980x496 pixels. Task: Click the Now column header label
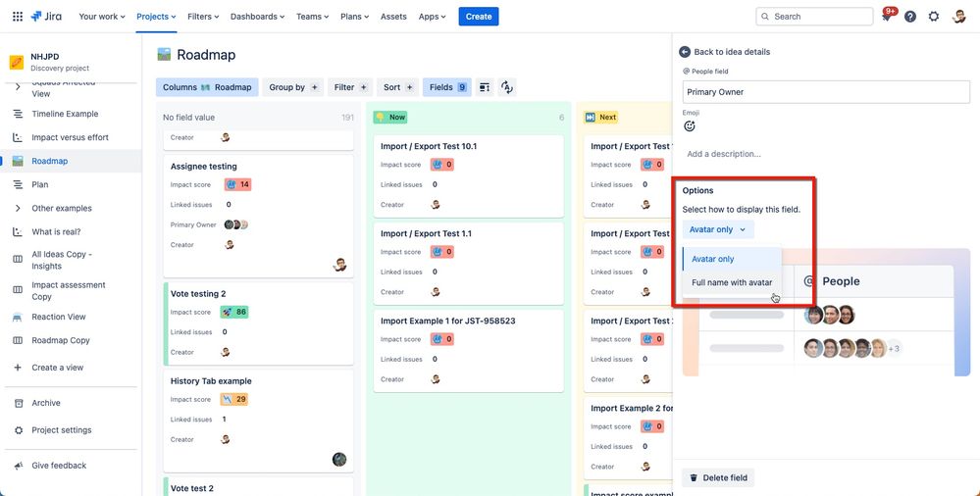click(x=390, y=118)
